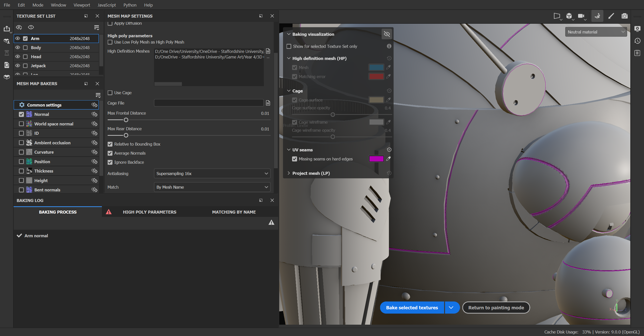The height and width of the screenshot is (336, 644).
Task: Click the Max Frontal Distance slider handle
Action: pyautogui.click(x=126, y=120)
